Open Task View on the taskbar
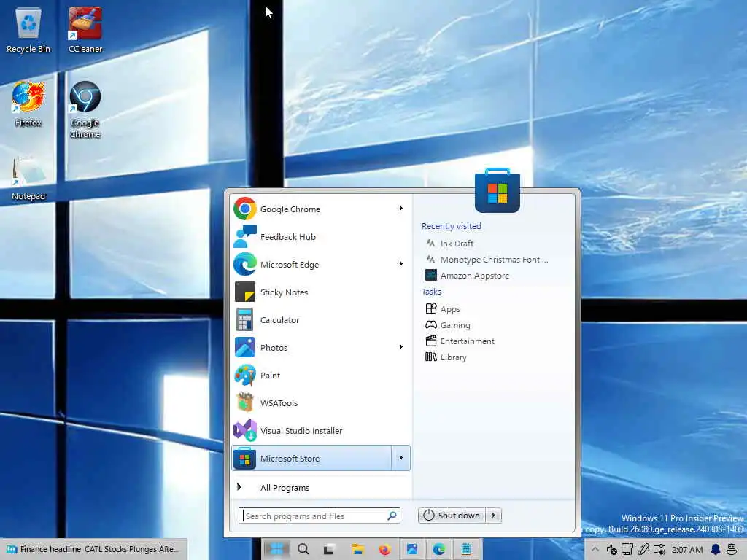 coord(329,549)
